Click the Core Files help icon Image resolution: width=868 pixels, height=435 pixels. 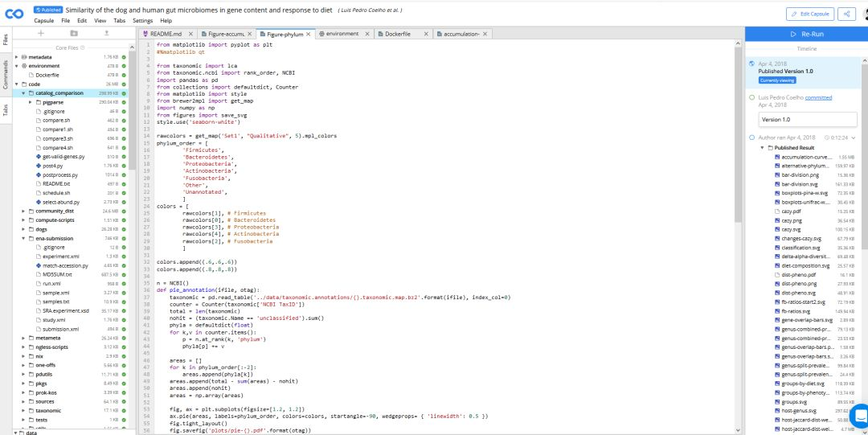[x=82, y=48]
